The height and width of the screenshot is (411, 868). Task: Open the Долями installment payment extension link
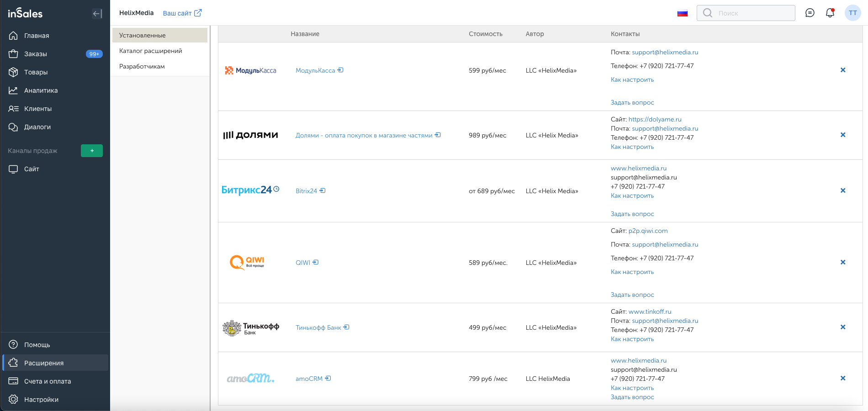[368, 135]
